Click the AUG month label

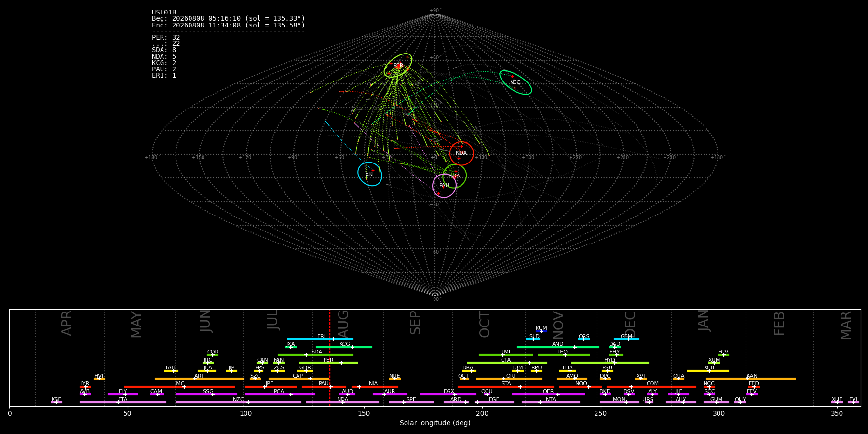(343, 323)
